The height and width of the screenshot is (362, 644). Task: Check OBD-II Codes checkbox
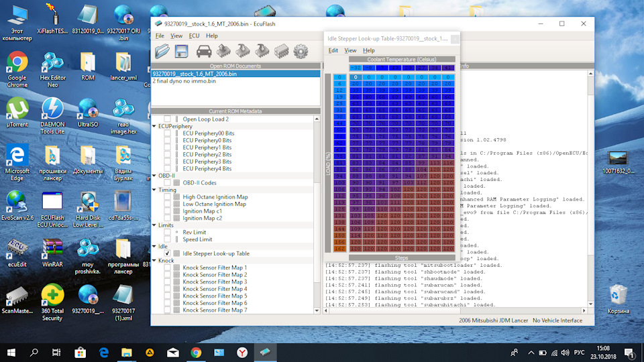167,182
